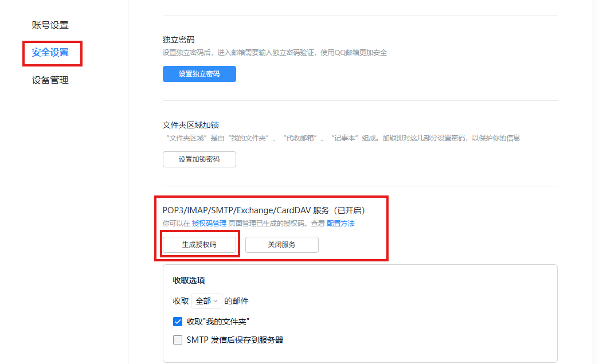
Task: Switch to the 账号设置 settings section
Action: point(50,25)
